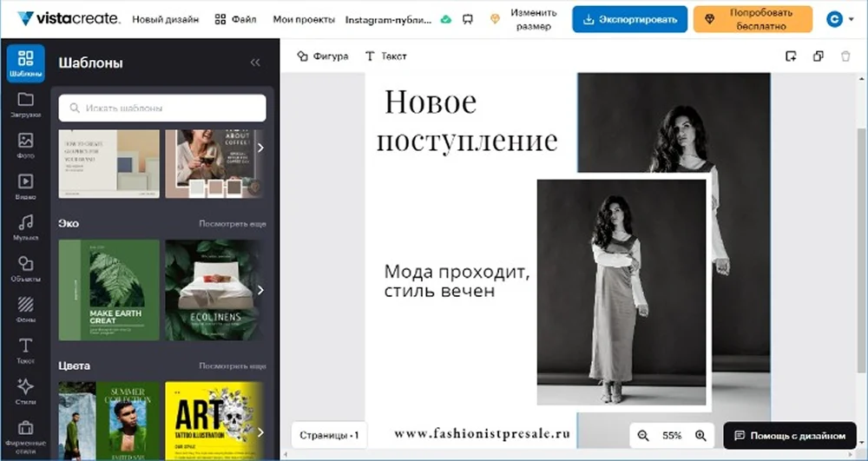The height and width of the screenshot is (461, 868).
Task: Collapse the Шаблоны panel with double chevron
Action: (x=255, y=63)
